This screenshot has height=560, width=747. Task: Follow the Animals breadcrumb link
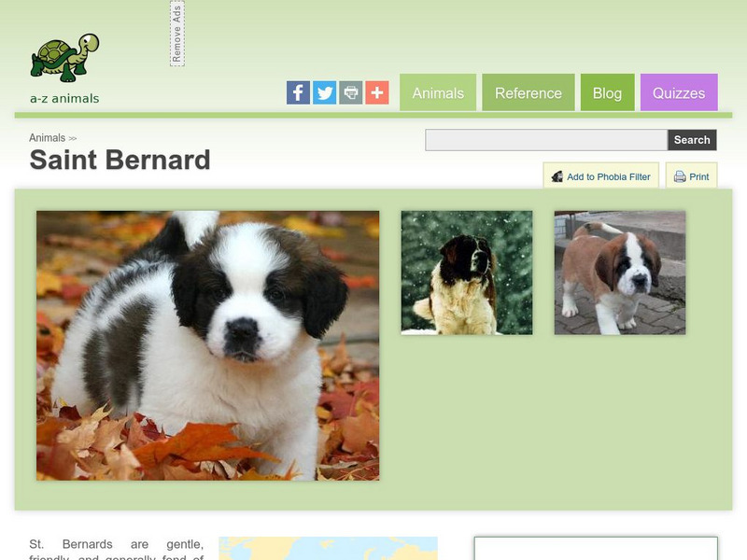point(48,137)
